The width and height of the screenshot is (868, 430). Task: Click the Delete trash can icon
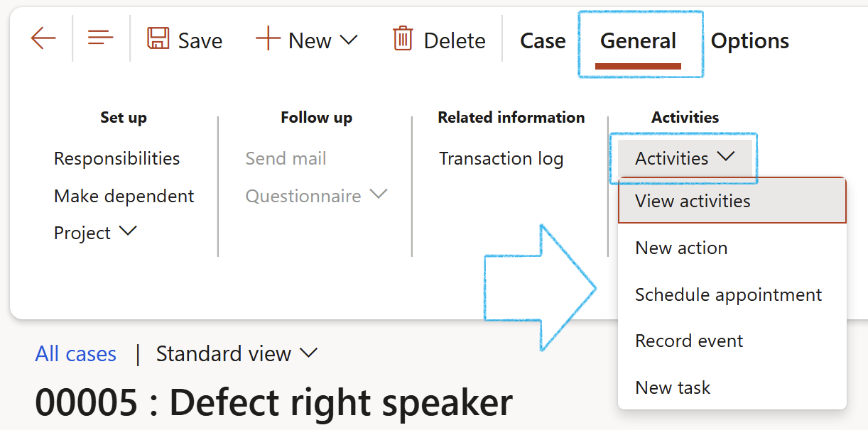pos(403,38)
